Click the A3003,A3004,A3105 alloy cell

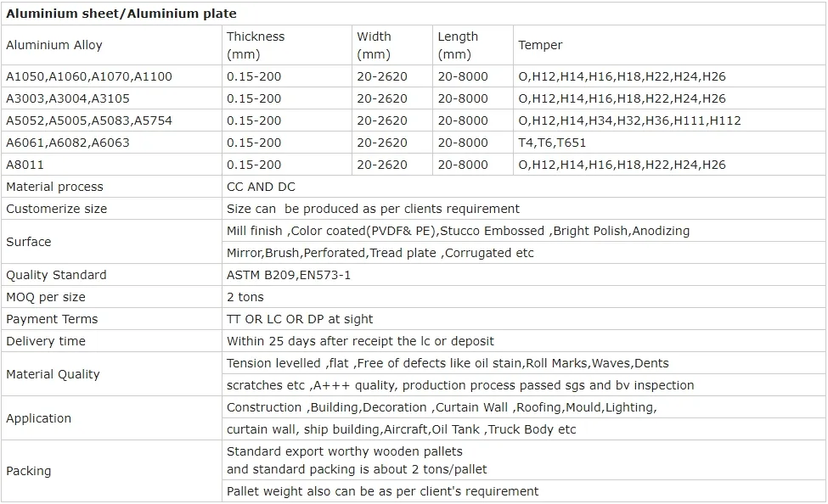pyautogui.click(x=68, y=98)
